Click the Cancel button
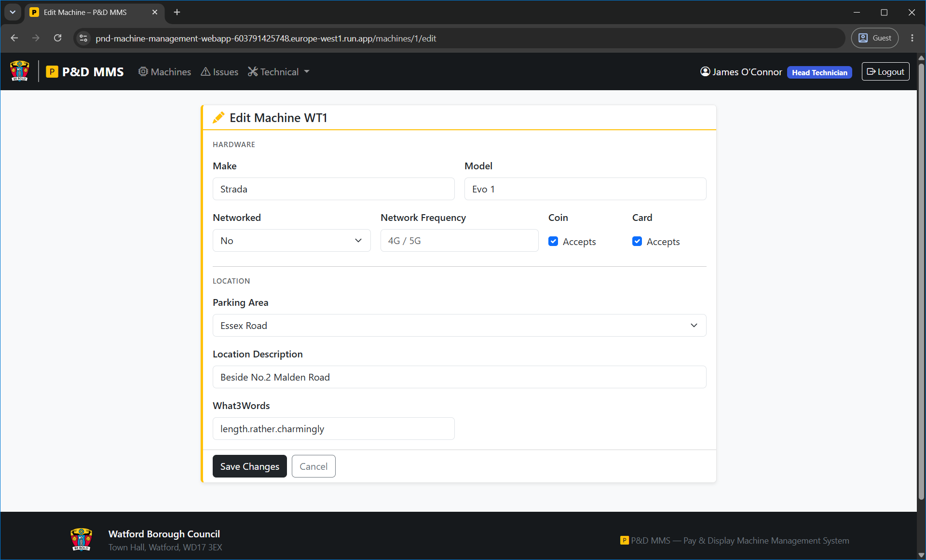Image resolution: width=926 pixels, height=560 pixels. pyautogui.click(x=313, y=466)
